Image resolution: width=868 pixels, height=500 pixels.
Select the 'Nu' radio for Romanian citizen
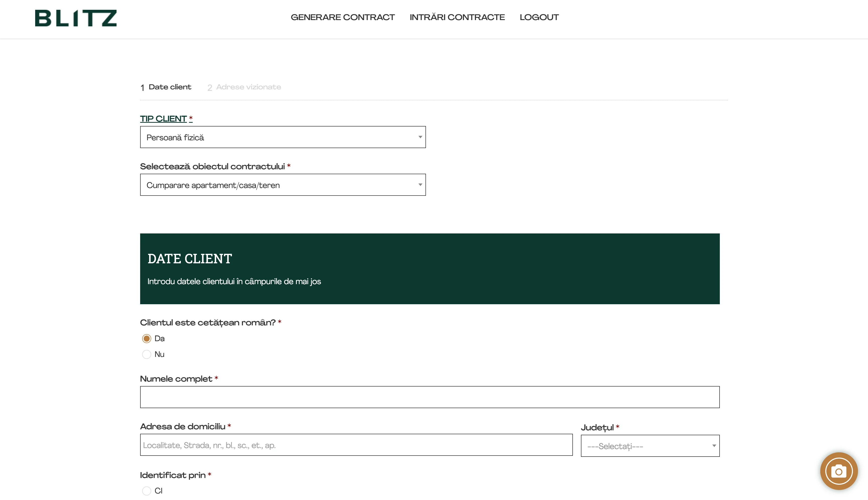click(x=147, y=354)
